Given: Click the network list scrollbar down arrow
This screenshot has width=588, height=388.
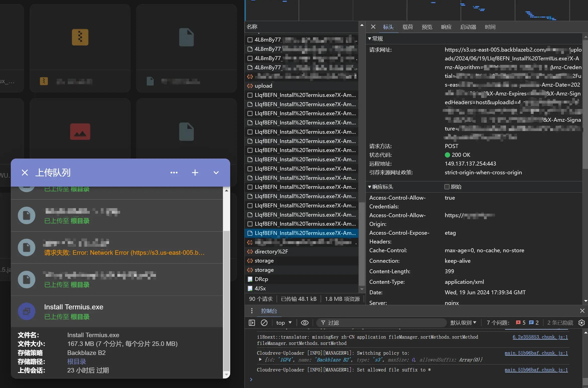Looking at the screenshot, I should [x=362, y=289].
